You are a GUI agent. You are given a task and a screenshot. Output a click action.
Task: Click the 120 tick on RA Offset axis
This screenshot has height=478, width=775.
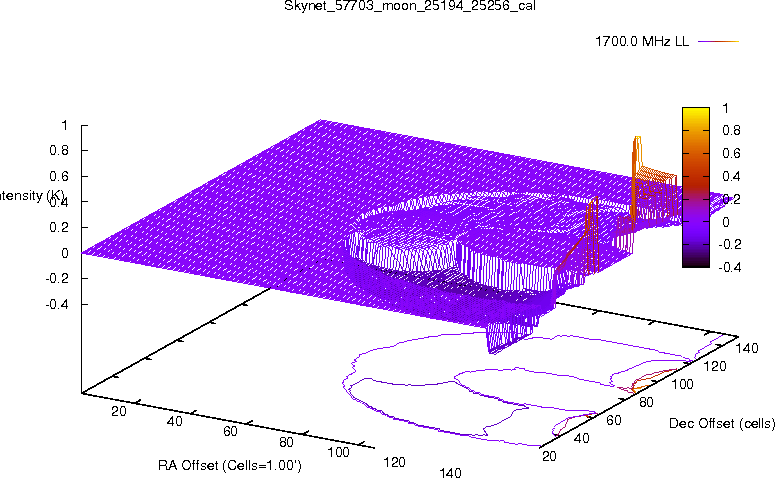(x=394, y=463)
